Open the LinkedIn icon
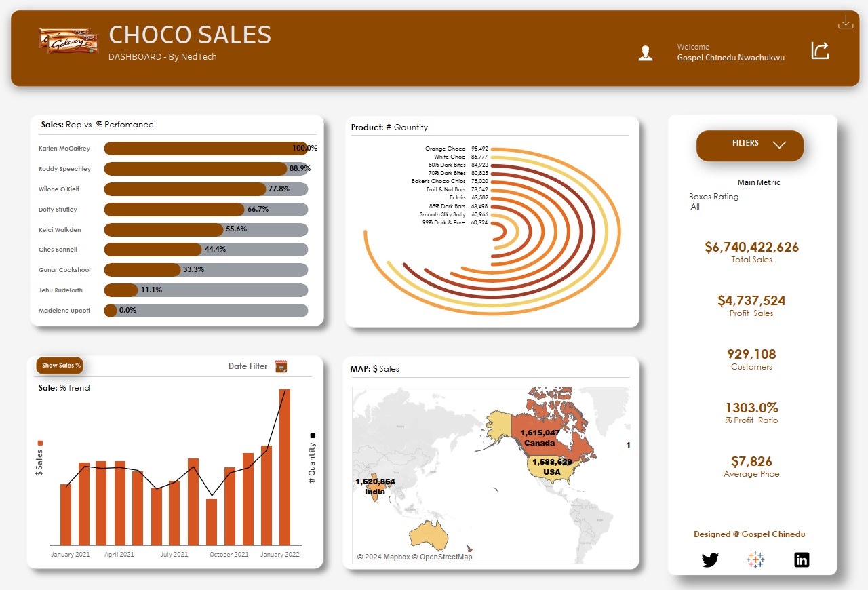868x590 pixels. pyautogui.click(x=802, y=560)
